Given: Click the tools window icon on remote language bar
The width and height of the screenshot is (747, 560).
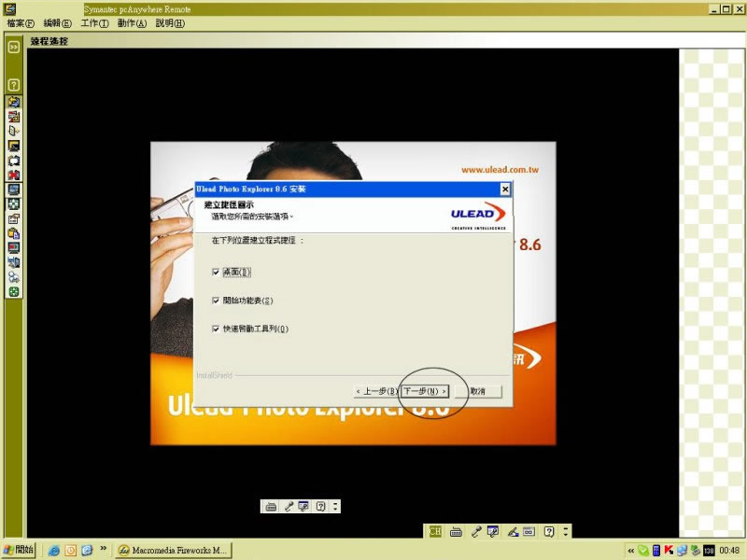Looking at the screenshot, I should coord(303,506).
